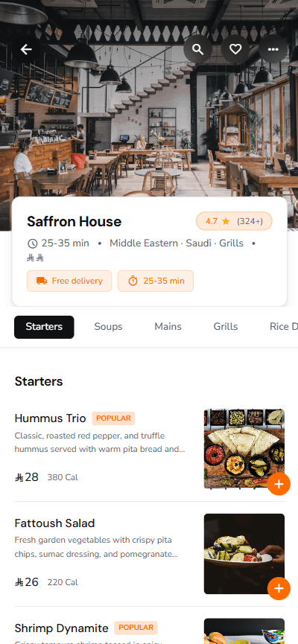Add Hummus Trio with plus icon
Screen dimensions: 298x644
point(279,484)
